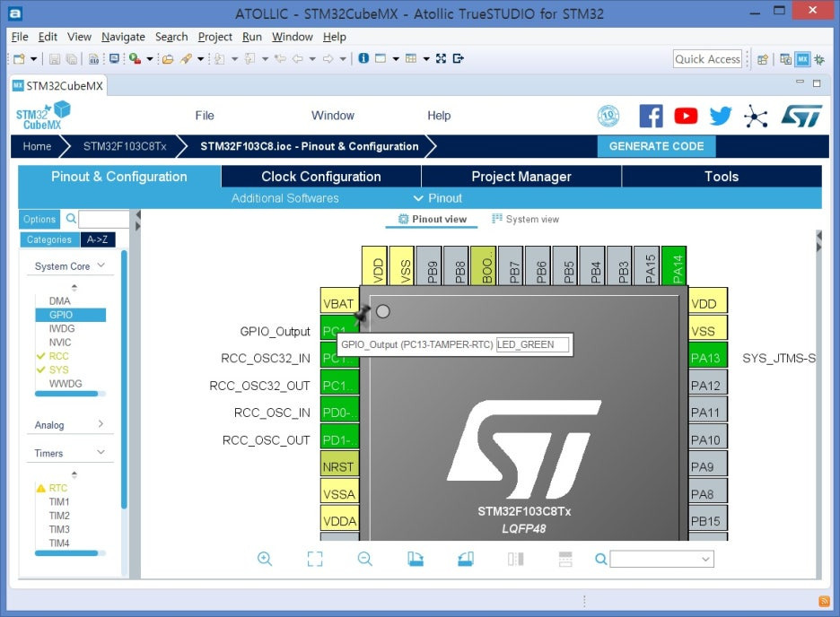Click the Save All toolbar icon

pos(71,59)
